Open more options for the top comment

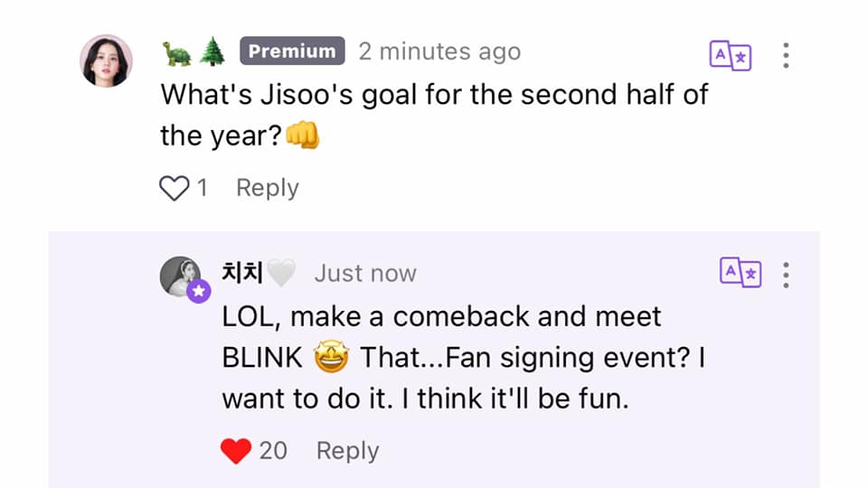coord(786,55)
